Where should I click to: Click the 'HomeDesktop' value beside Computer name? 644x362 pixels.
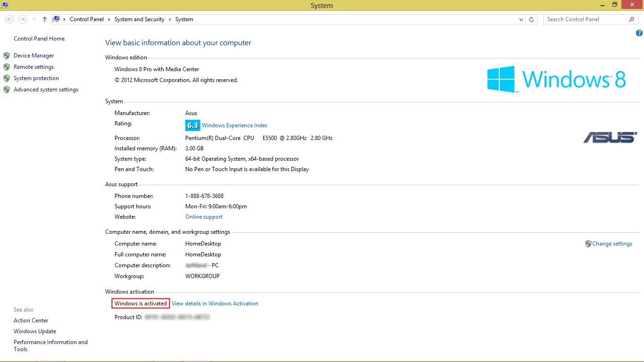203,244
